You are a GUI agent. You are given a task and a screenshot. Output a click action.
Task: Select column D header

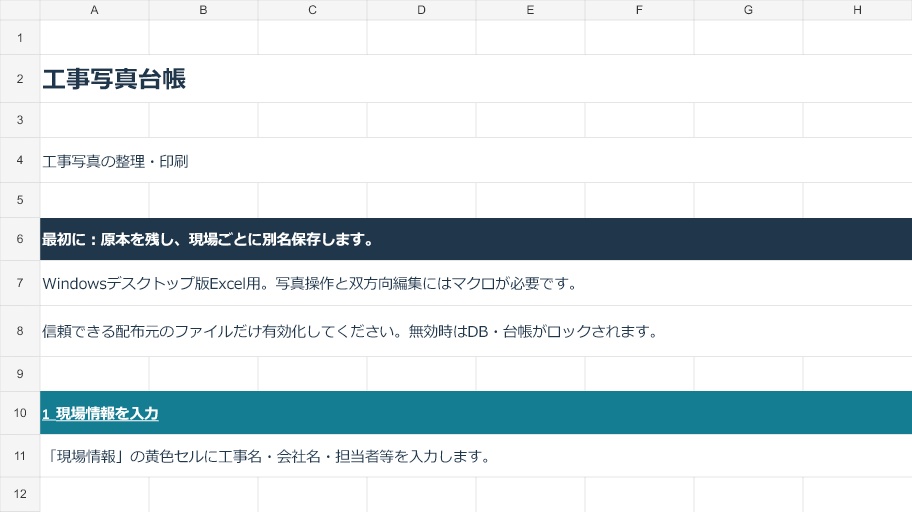click(x=421, y=10)
